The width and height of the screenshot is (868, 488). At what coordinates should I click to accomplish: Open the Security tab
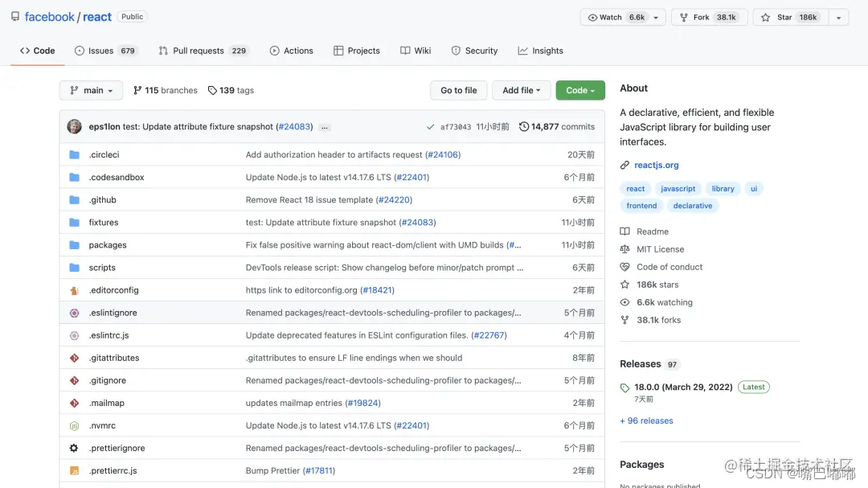click(474, 51)
